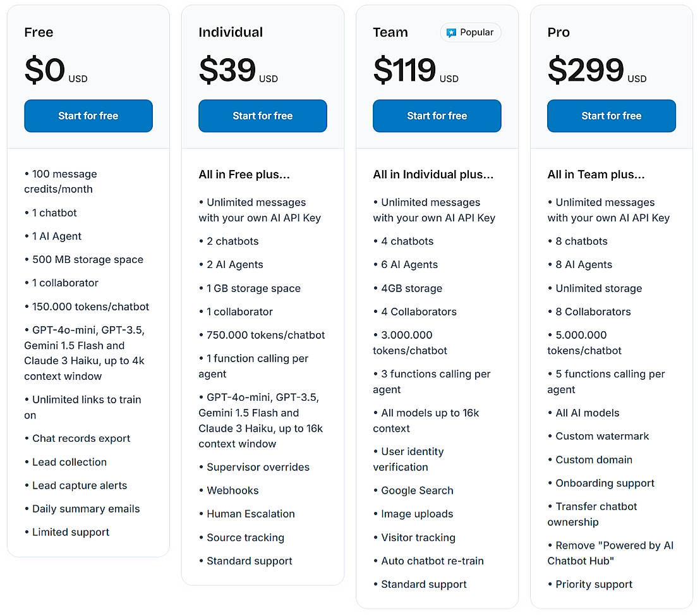Click the star icon in Popular badge

click(x=451, y=32)
